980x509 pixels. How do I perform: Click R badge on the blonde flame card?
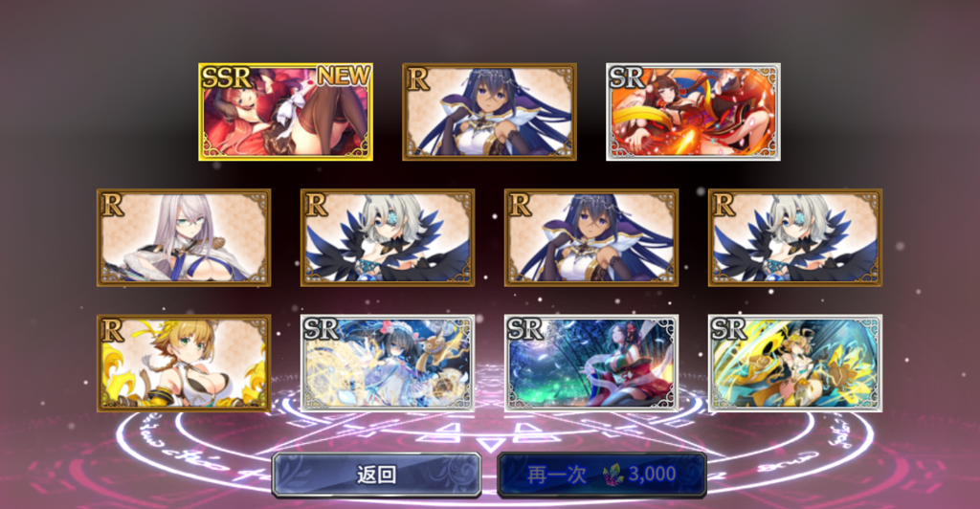pos(112,330)
